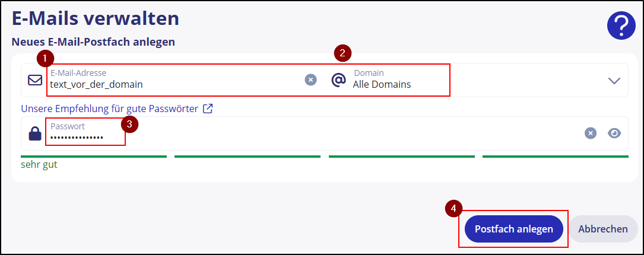This screenshot has height=255, width=644.
Task: Click the external-link icon after password recommendation
Action: pos(208,109)
